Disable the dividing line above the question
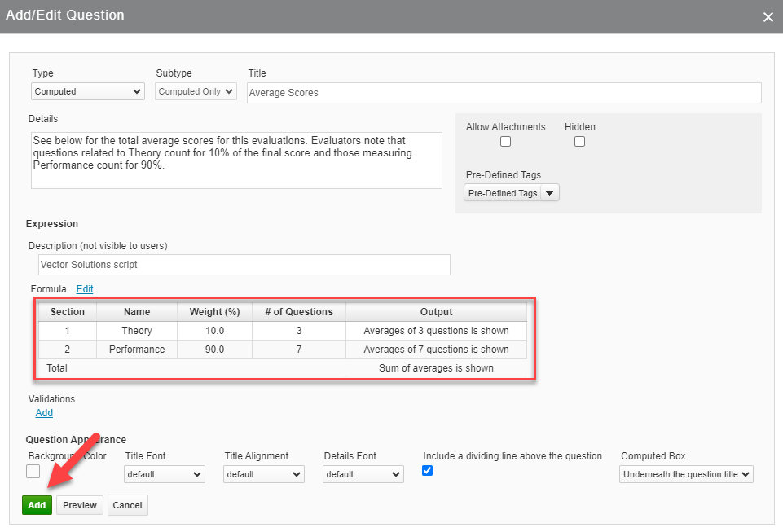This screenshot has width=783, height=532. pyautogui.click(x=427, y=470)
